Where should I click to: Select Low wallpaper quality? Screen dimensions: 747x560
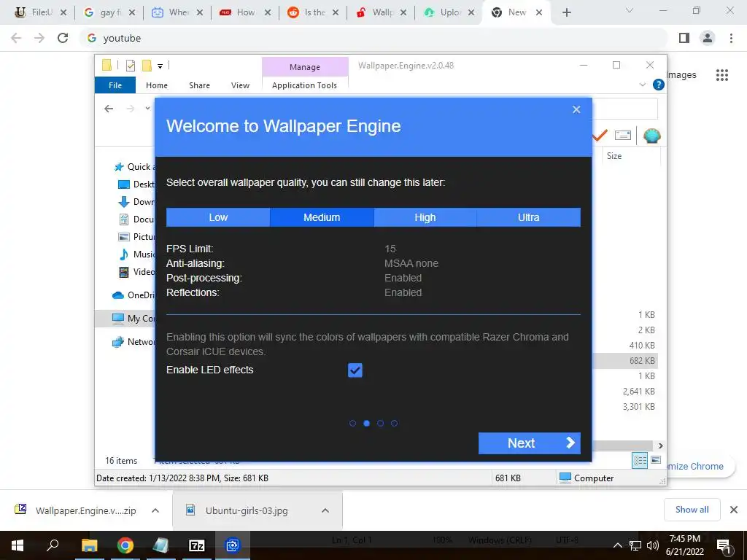218,217
